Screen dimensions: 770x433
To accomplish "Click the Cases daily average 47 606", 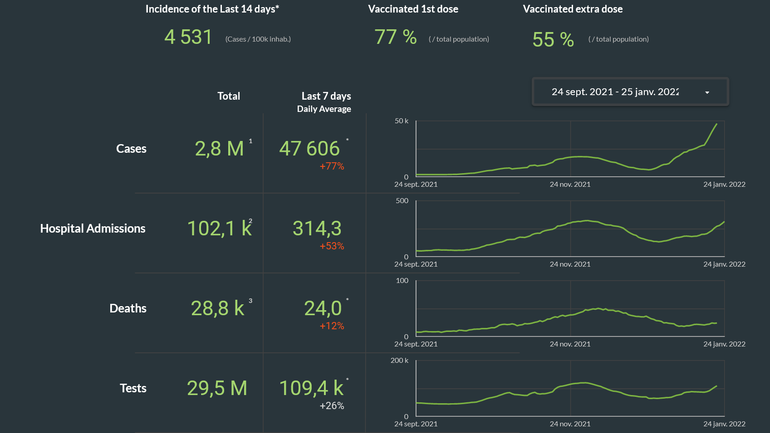I will tap(309, 148).
